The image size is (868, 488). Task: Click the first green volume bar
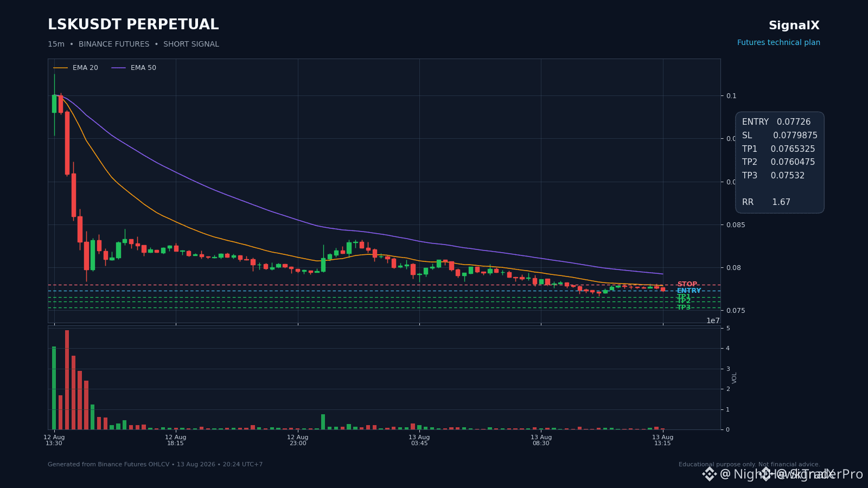(54, 388)
